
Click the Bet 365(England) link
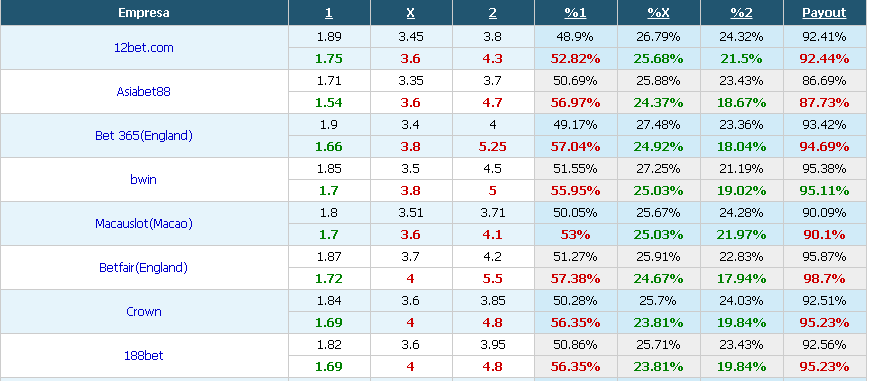(144, 135)
